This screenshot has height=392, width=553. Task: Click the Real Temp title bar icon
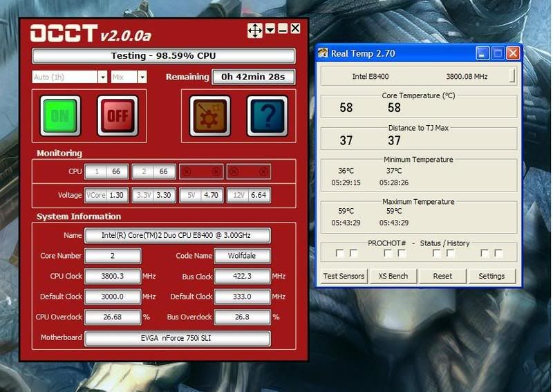(x=323, y=53)
